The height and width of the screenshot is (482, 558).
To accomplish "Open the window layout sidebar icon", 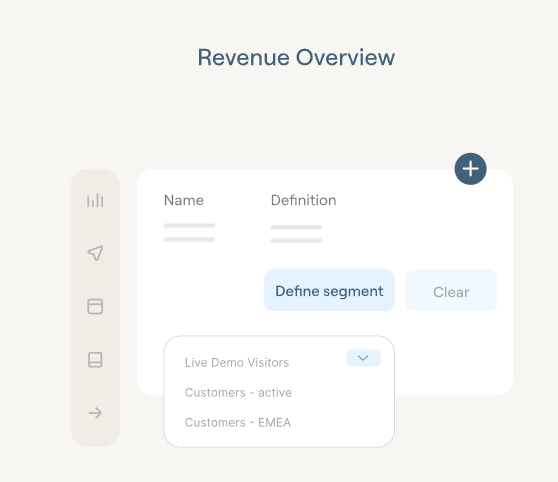I will coord(95,306).
